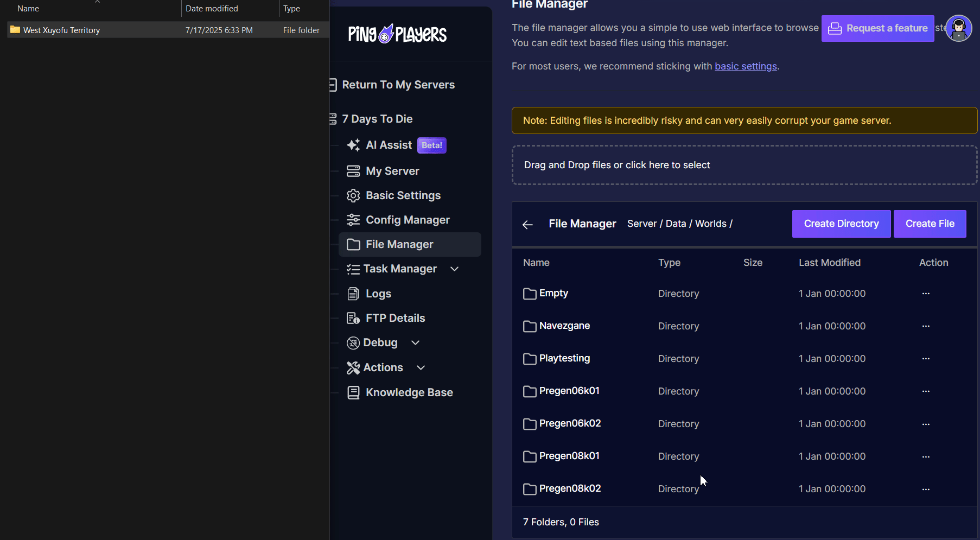Click the 7 Days To Die server icon
The width and height of the screenshot is (980, 540).
coord(333,119)
